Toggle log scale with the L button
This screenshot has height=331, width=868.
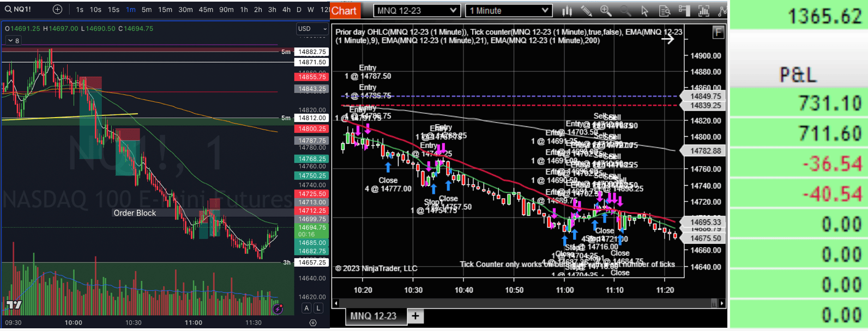point(318,308)
